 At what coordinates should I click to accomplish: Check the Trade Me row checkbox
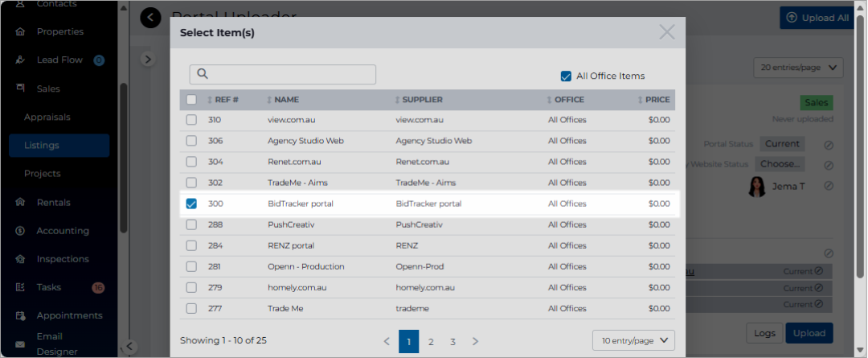[x=191, y=309]
